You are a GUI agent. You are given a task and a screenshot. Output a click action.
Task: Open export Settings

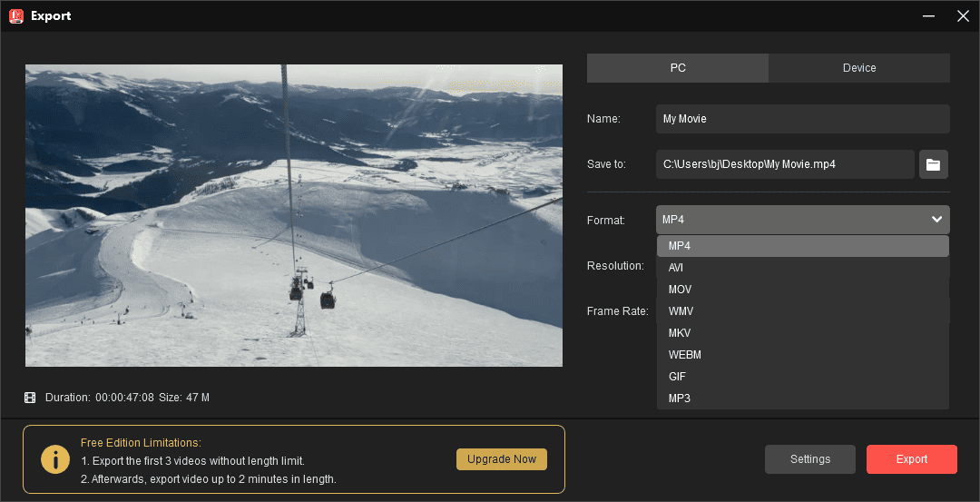click(810, 459)
